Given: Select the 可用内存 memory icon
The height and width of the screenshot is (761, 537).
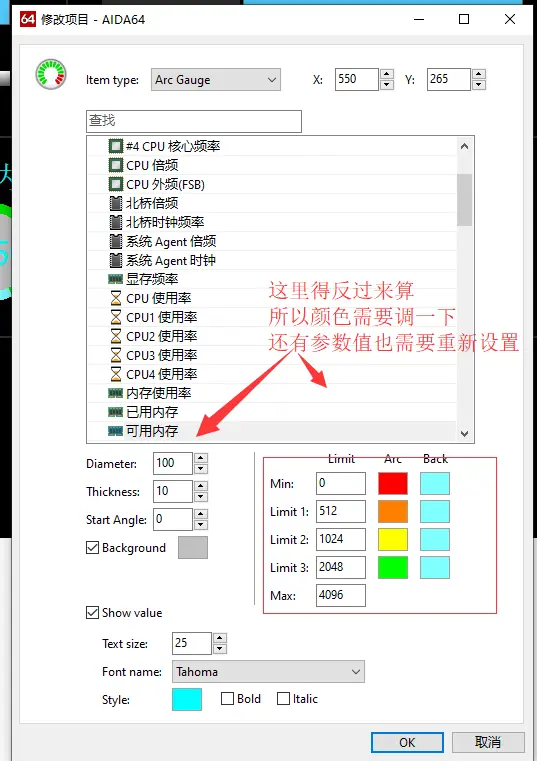Looking at the screenshot, I should point(116,431).
